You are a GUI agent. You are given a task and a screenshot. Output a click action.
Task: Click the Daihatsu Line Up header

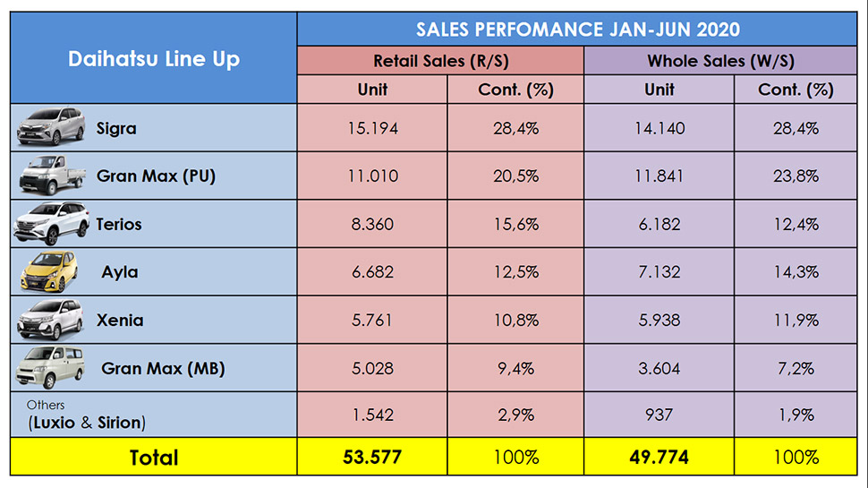[154, 60]
